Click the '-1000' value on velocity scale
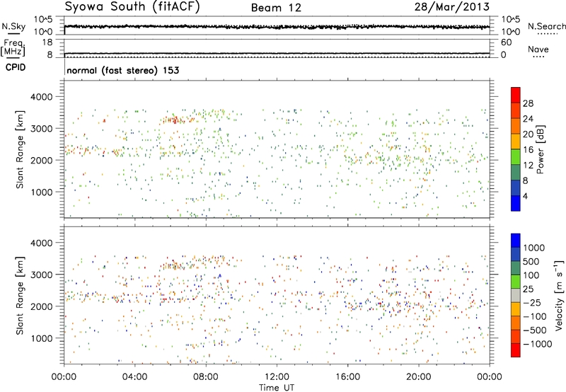Viewport: 566px width, 392px height. [x=537, y=344]
